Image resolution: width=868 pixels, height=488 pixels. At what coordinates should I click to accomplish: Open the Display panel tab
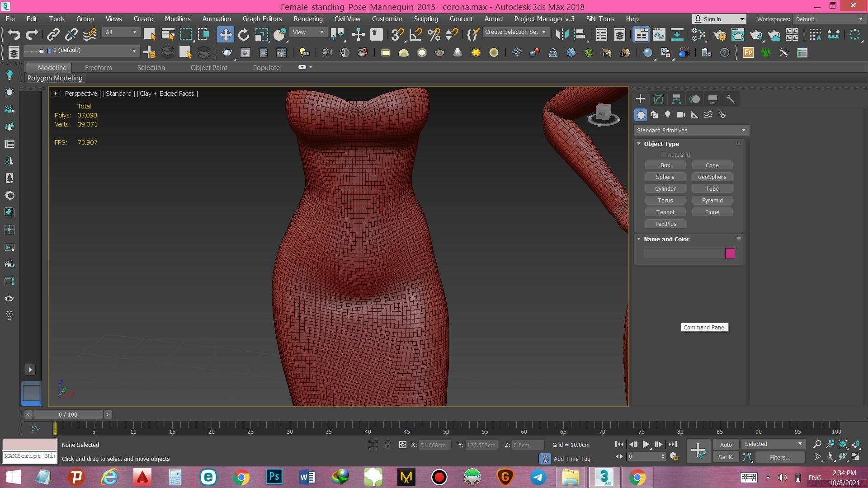coord(712,99)
